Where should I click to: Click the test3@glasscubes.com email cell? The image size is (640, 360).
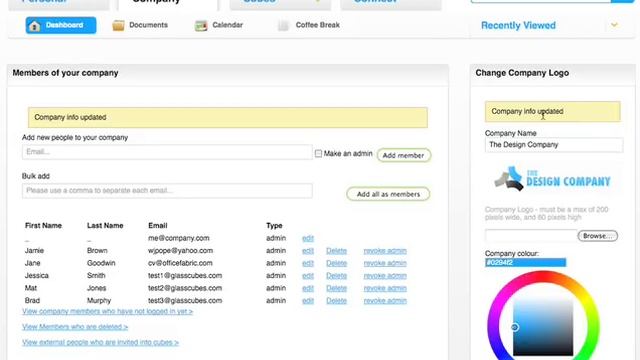[185, 301]
